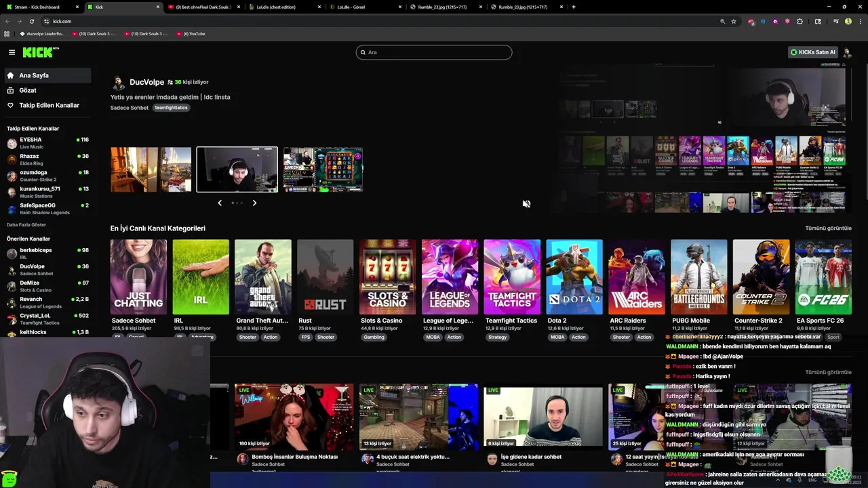
Task: Open the browser extensions puzzle icon
Action: (x=800, y=21)
